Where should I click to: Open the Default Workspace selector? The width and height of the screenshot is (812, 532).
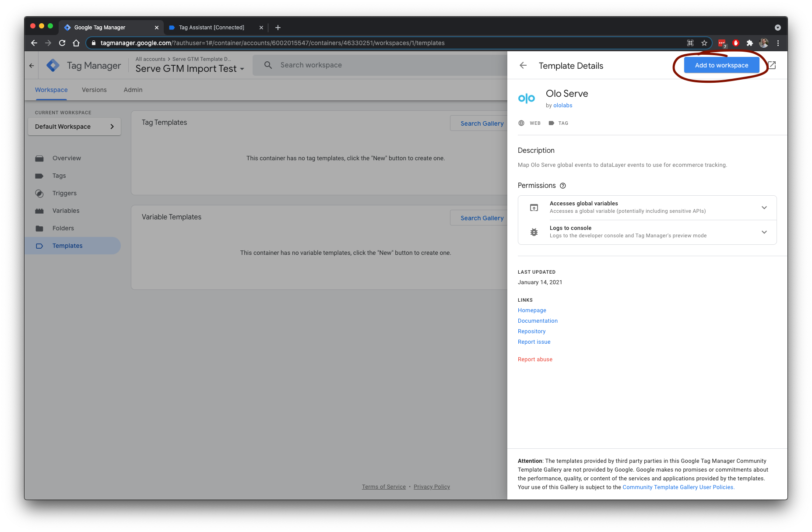point(74,127)
